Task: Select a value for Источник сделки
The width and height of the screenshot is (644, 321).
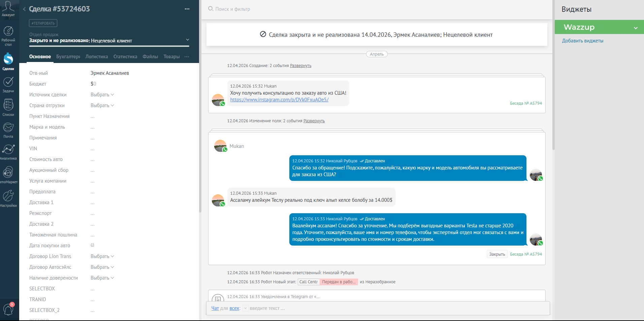Action: [x=102, y=95]
